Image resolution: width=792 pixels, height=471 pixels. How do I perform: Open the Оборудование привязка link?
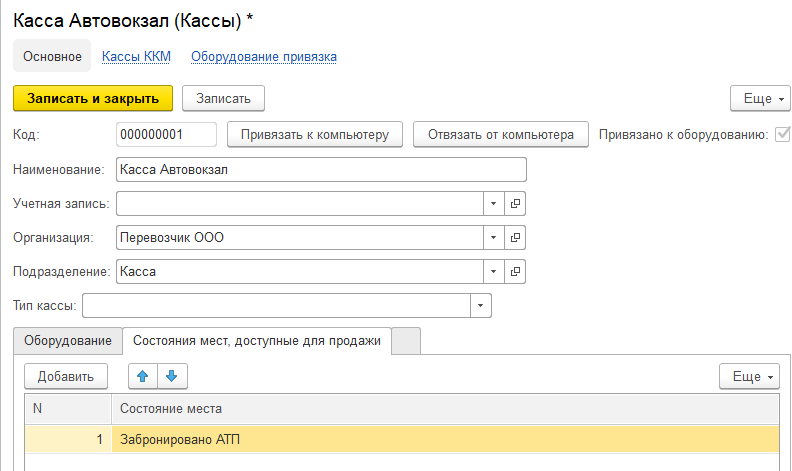coord(263,57)
